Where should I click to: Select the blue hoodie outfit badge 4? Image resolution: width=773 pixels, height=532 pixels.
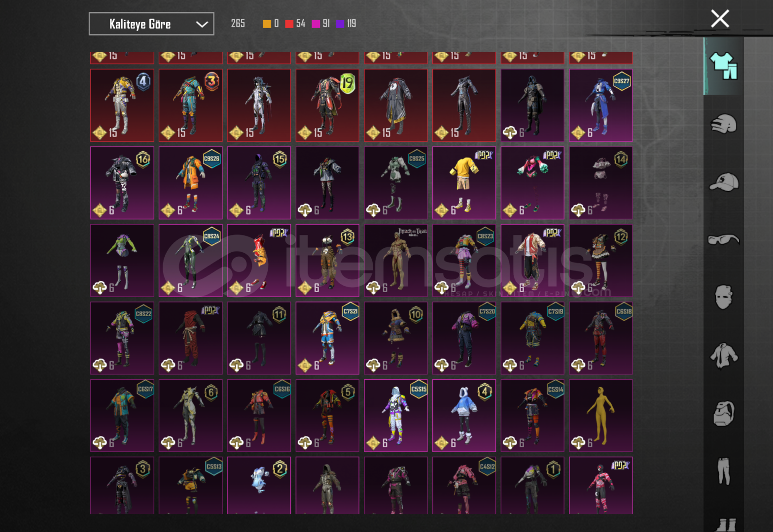[464, 415]
